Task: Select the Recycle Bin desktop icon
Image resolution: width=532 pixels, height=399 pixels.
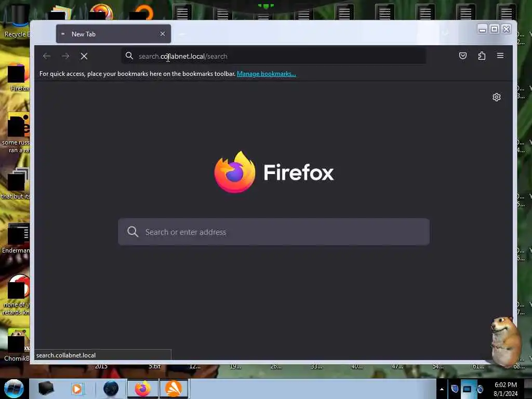Action: point(17,21)
